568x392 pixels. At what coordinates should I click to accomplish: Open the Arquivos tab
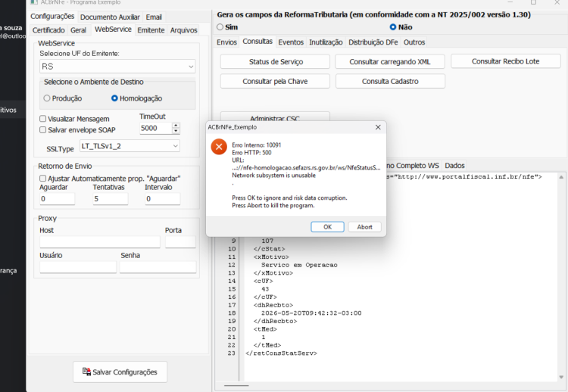(x=184, y=30)
